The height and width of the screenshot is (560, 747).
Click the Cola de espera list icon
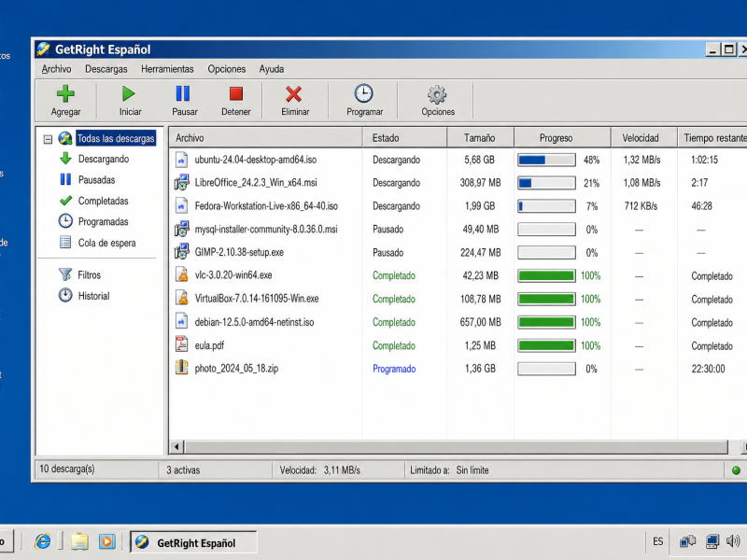click(x=65, y=243)
